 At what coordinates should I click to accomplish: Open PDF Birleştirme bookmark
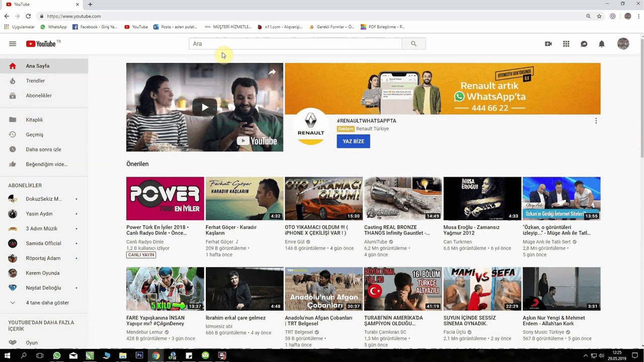[382, 27]
